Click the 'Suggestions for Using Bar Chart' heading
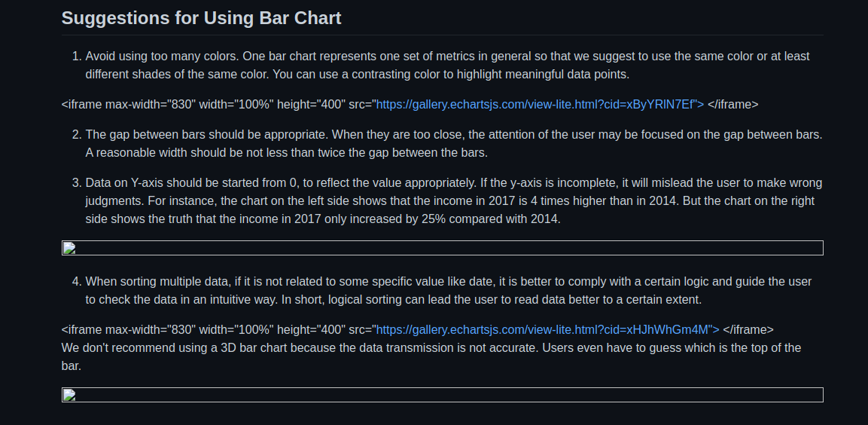The width and height of the screenshot is (868, 425). [x=201, y=18]
